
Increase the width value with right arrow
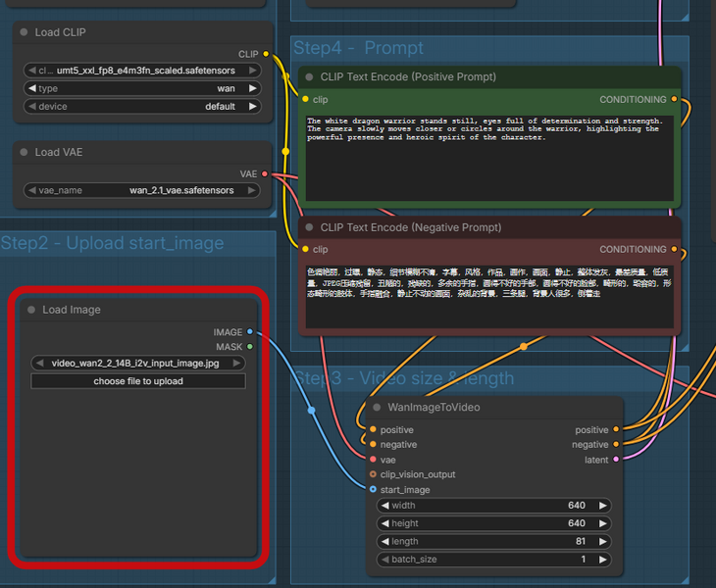pyautogui.click(x=603, y=506)
